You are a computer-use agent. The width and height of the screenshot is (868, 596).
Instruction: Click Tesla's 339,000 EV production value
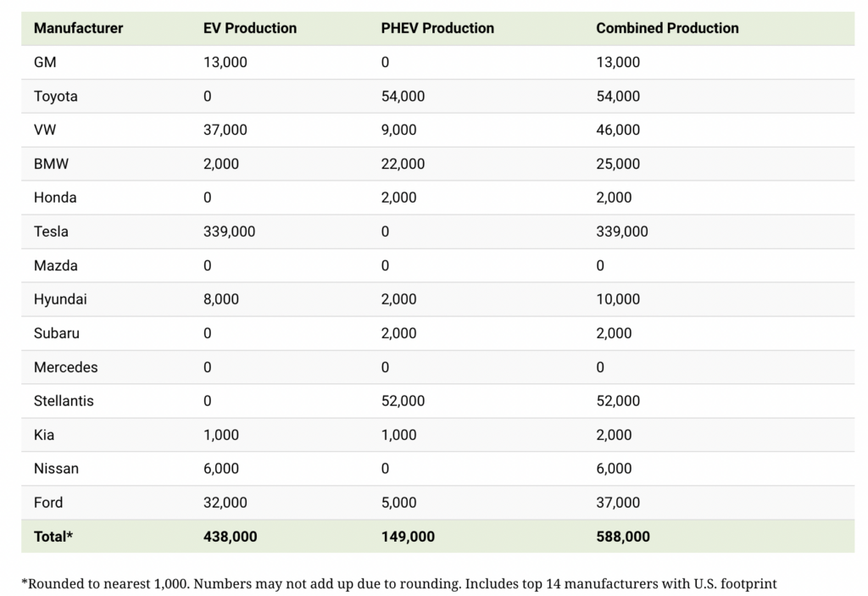[x=229, y=231]
